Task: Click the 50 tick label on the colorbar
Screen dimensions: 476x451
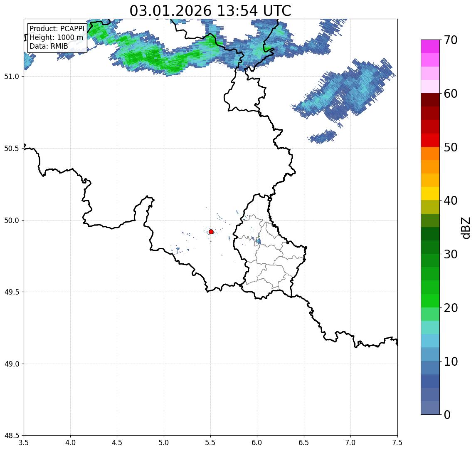Action: (x=451, y=147)
